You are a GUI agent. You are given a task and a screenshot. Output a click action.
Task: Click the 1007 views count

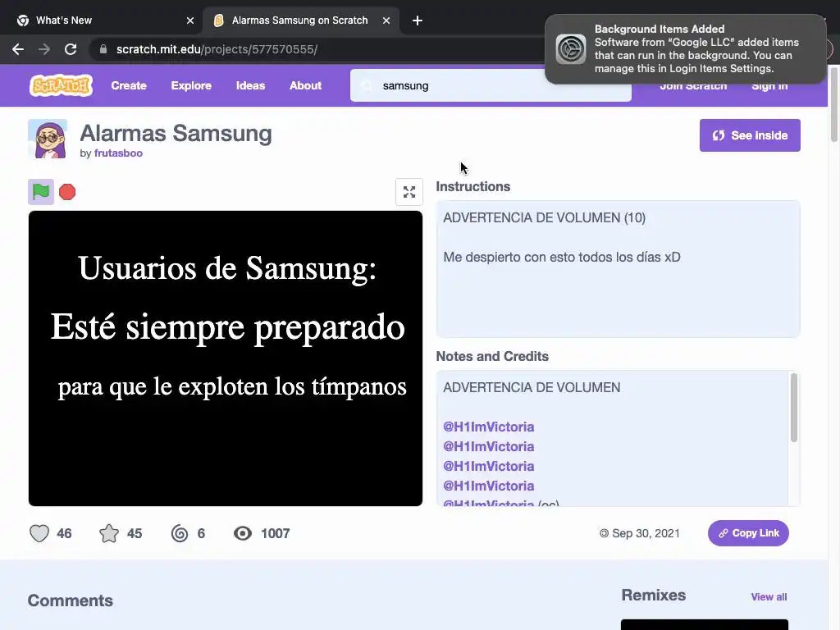pos(276,533)
